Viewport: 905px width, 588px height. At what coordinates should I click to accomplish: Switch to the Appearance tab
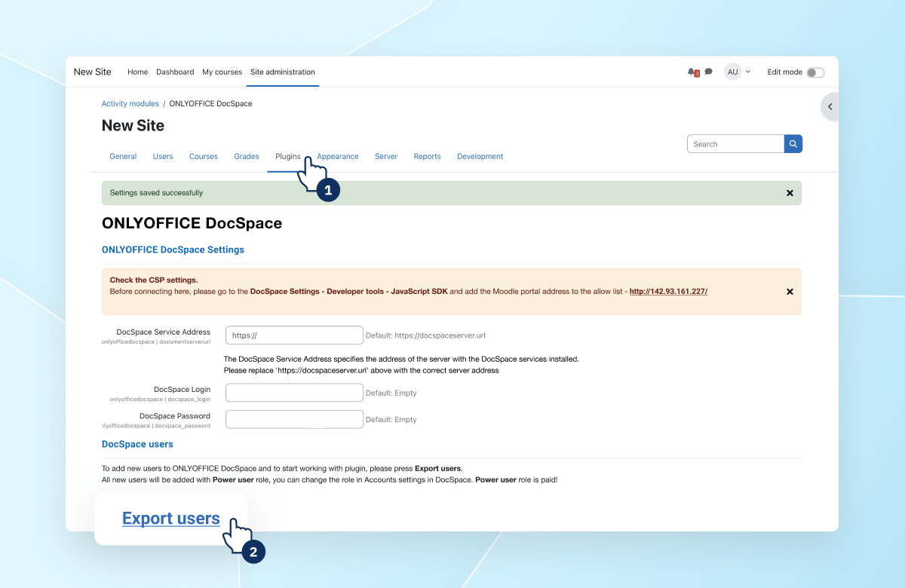point(338,156)
